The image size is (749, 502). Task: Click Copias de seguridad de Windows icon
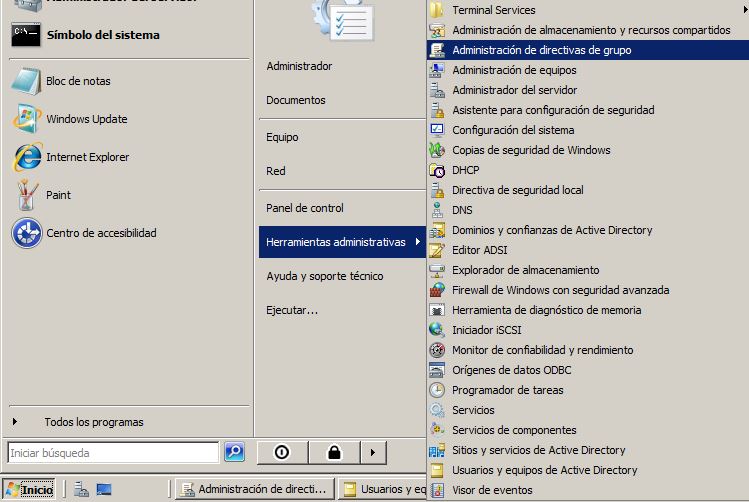coord(437,150)
